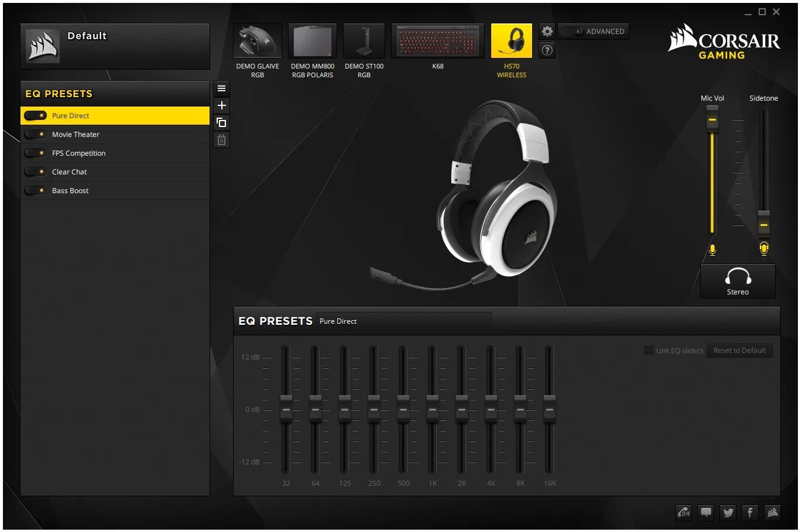Click the 250 Hz EQ slider handle
This screenshot has width=802, height=532.
374,409
